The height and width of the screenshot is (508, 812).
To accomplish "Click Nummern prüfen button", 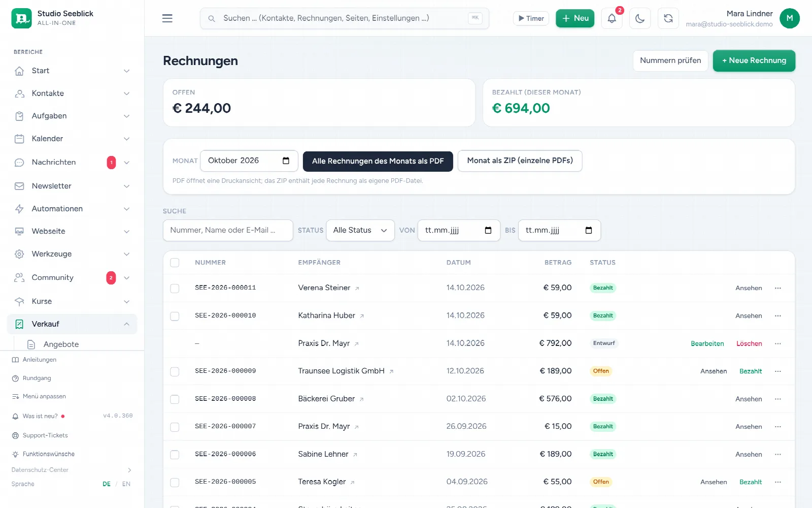I will (670, 60).
